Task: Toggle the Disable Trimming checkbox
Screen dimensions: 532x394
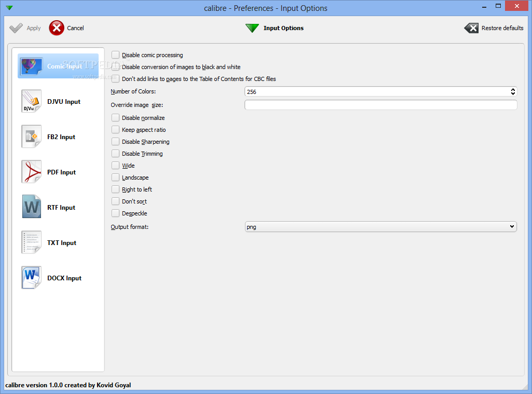Action: tap(116, 153)
